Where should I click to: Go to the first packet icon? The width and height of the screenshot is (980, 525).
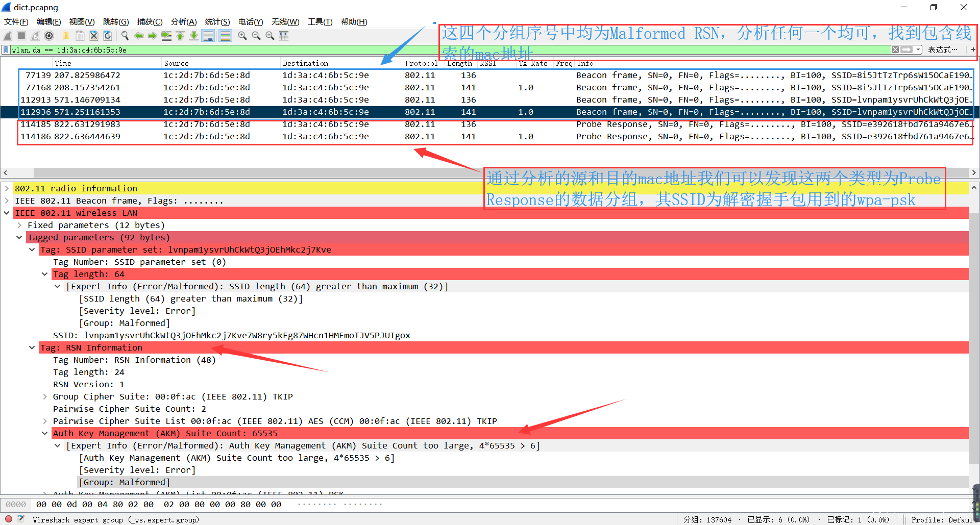point(180,36)
